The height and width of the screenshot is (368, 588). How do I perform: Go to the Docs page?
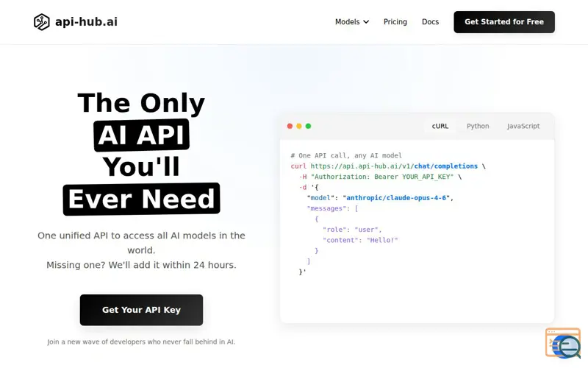[x=430, y=22]
